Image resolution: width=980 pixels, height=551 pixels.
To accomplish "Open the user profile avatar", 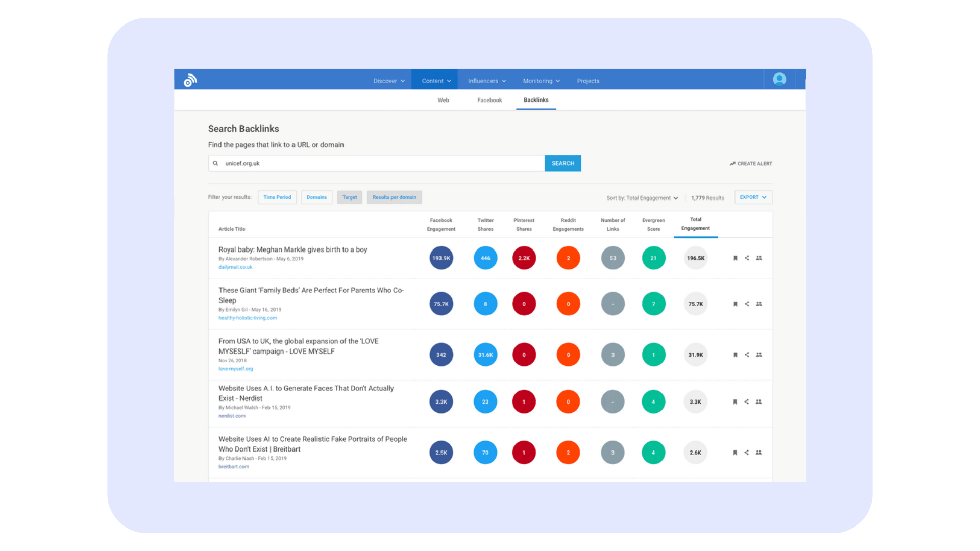I will tap(779, 79).
